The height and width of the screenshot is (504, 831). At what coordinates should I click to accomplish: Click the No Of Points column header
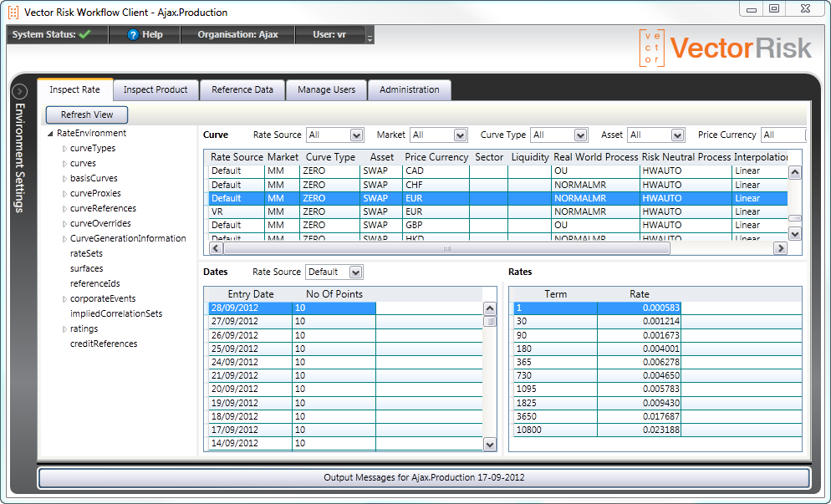(334, 294)
